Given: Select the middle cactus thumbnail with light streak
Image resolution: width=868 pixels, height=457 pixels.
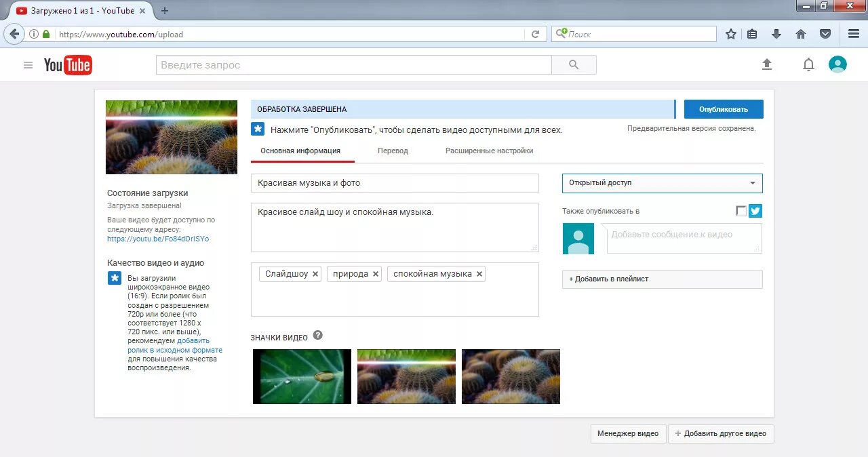Looking at the screenshot, I should tap(406, 376).
